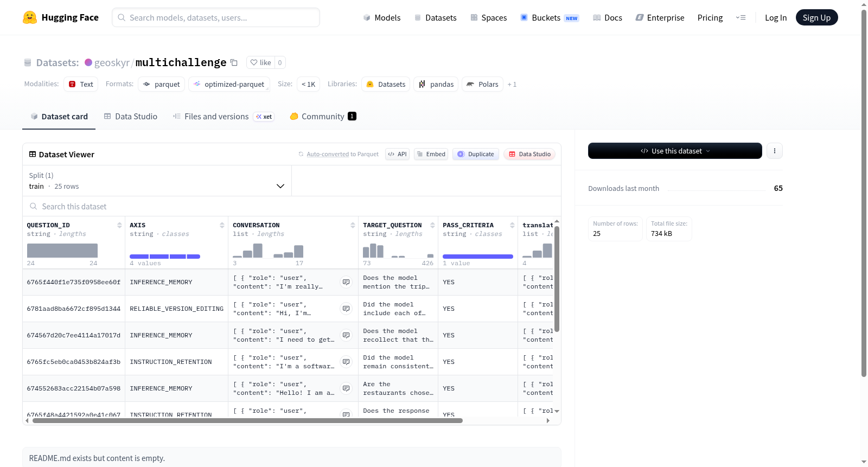Click the table's horizontal scrollbar
868x467 pixels.
tap(247, 420)
